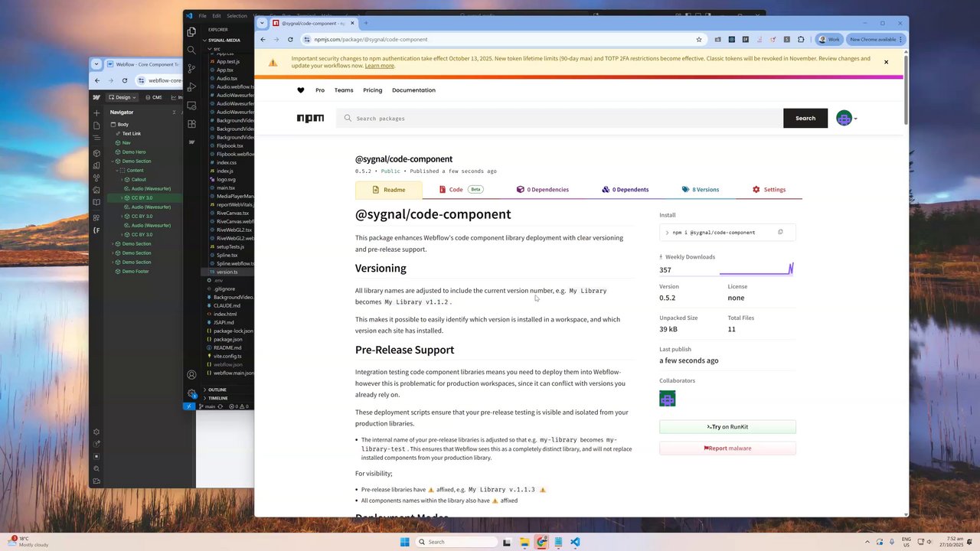Open Webflow Add elements panel plus icon
The width and height of the screenshot is (980, 551).
tap(96, 113)
